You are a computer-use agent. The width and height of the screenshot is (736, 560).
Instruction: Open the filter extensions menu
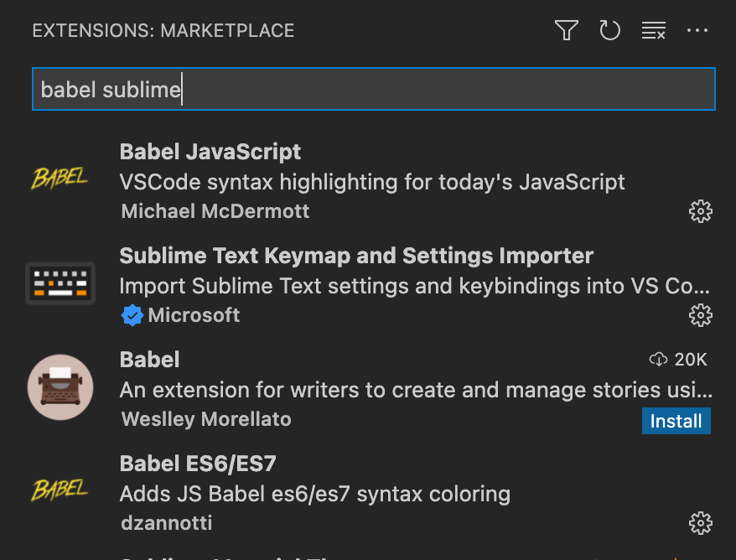point(567,31)
